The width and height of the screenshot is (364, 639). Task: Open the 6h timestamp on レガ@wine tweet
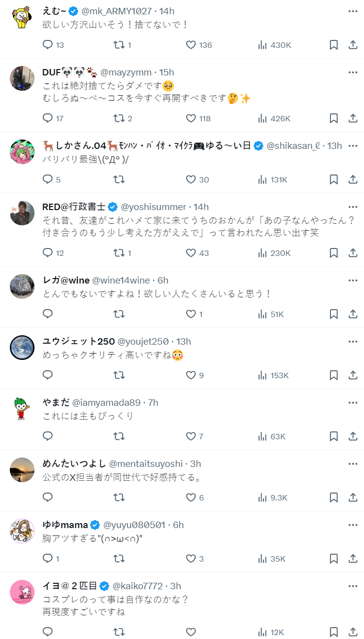coord(163,281)
